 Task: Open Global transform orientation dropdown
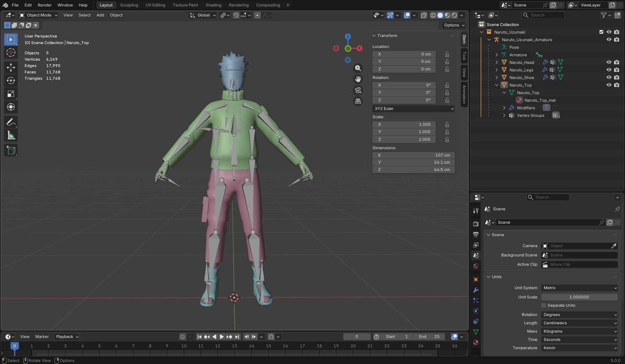pos(203,15)
